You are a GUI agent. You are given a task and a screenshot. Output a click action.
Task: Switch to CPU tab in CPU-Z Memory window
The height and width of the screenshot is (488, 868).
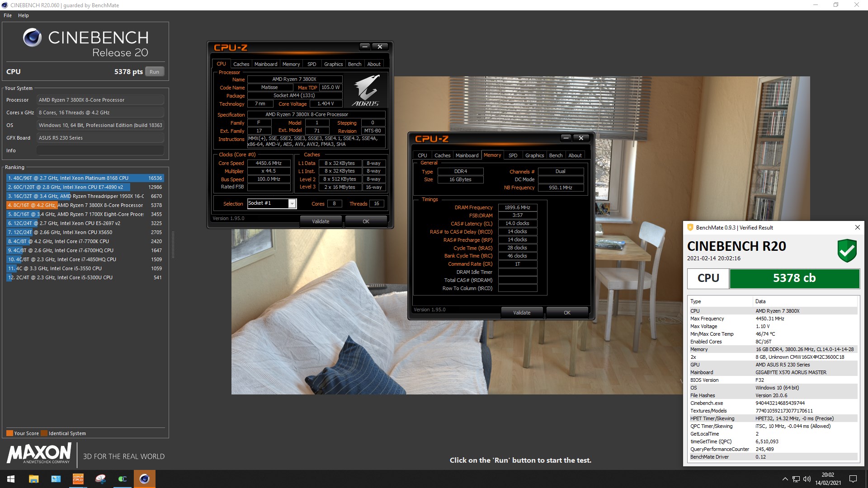point(422,155)
